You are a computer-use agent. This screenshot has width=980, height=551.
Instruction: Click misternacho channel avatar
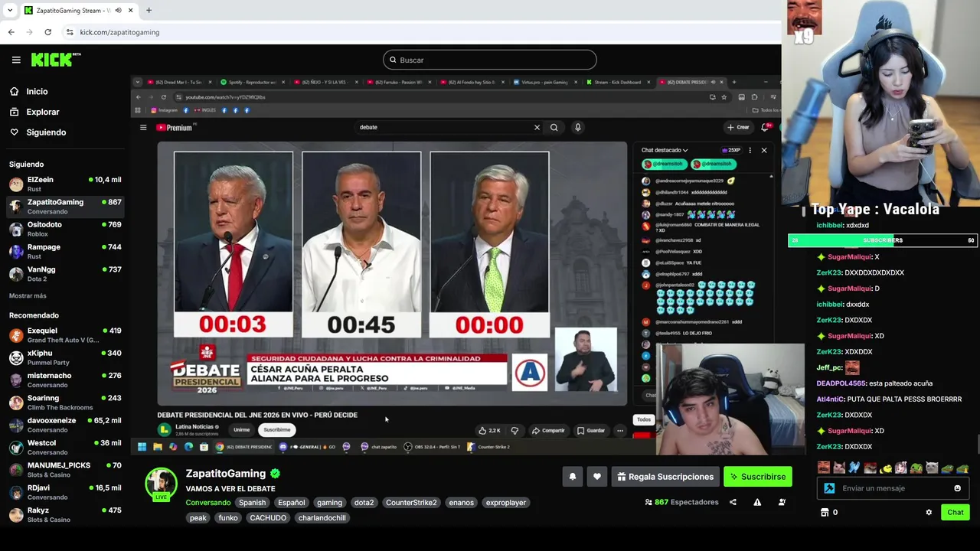coord(16,380)
